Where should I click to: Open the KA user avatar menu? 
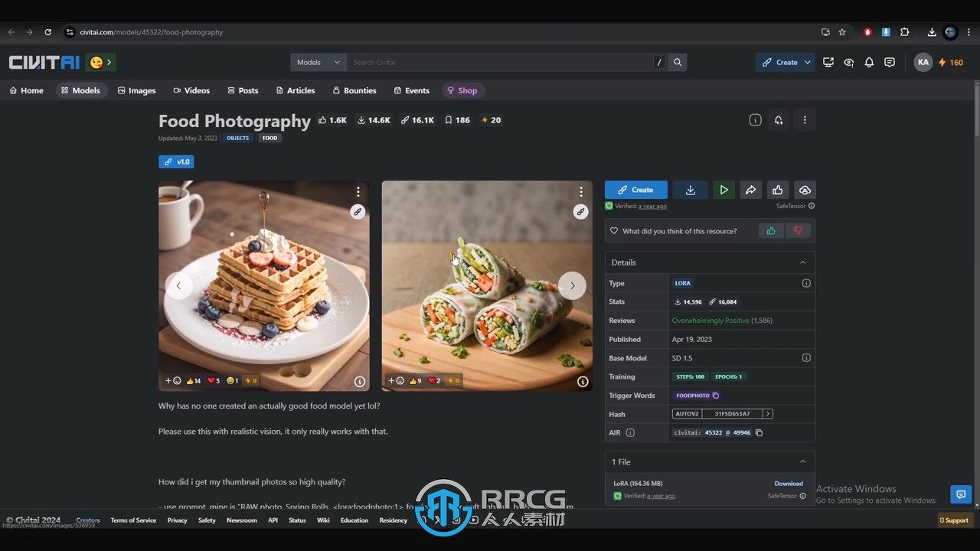point(923,63)
